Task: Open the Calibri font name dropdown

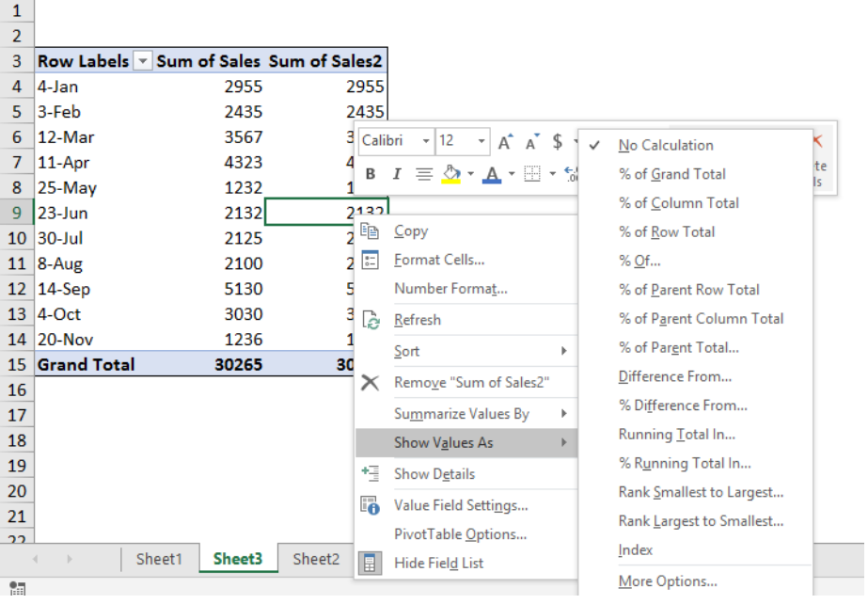Action: (426, 141)
